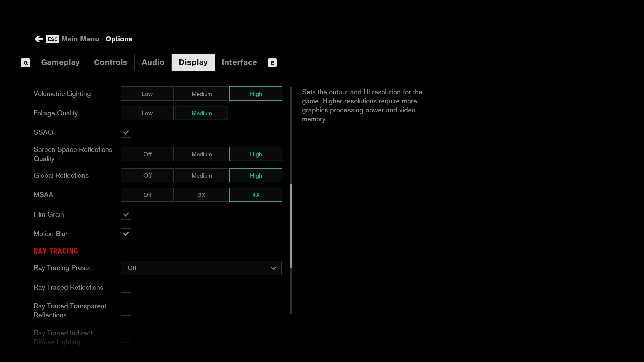644x362 pixels.
Task: Switch to the Gameplay tab
Action: pos(60,62)
